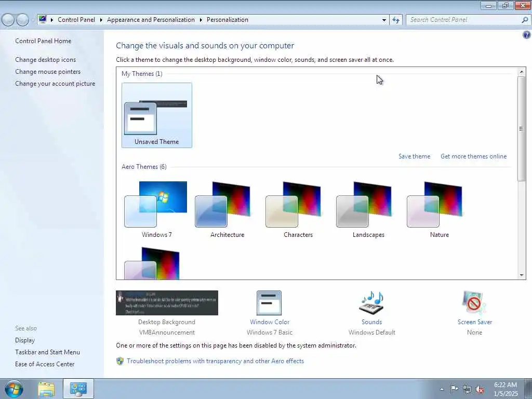Click the My Themes (1) group header
Image resolution: width=532 pixels, height=399 pixels.
pyautogui.click(x=142, y=74)
